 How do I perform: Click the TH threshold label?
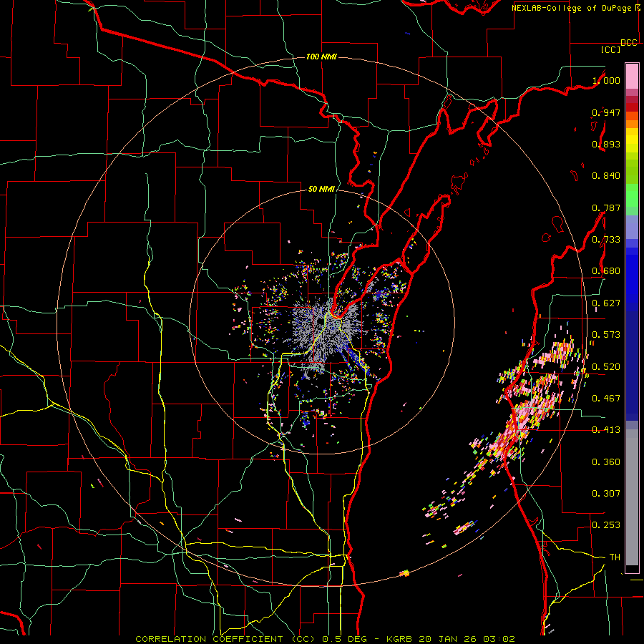pos(615,557)
